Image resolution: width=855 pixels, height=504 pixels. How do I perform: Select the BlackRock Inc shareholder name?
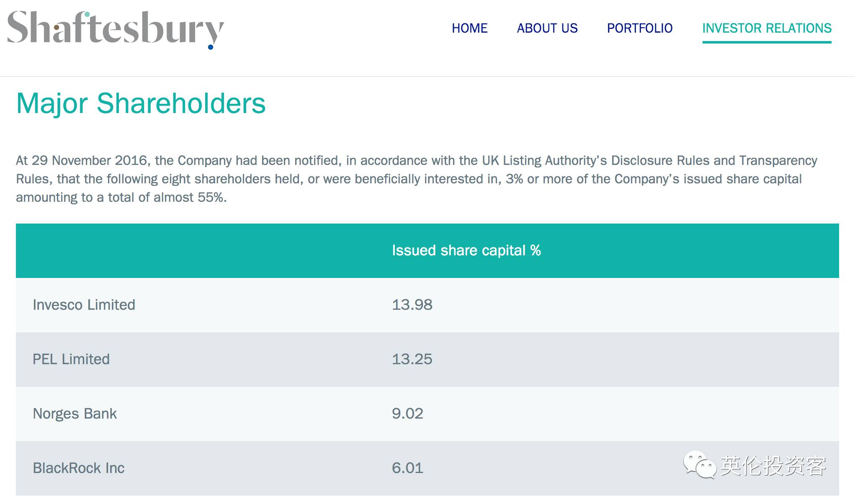(79, 468)
